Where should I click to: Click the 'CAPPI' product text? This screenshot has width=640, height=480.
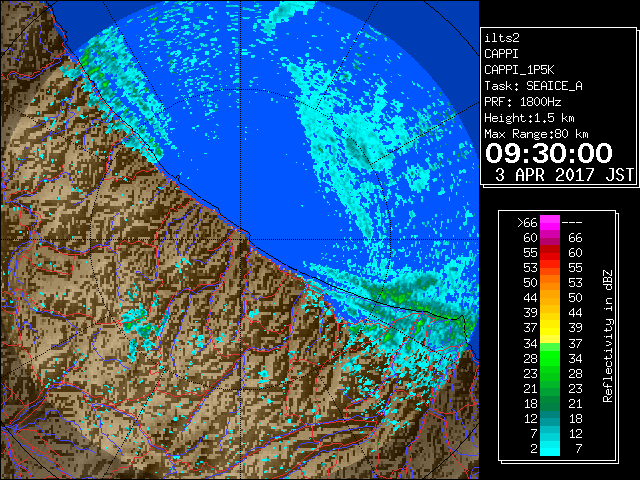pos(501,54)
